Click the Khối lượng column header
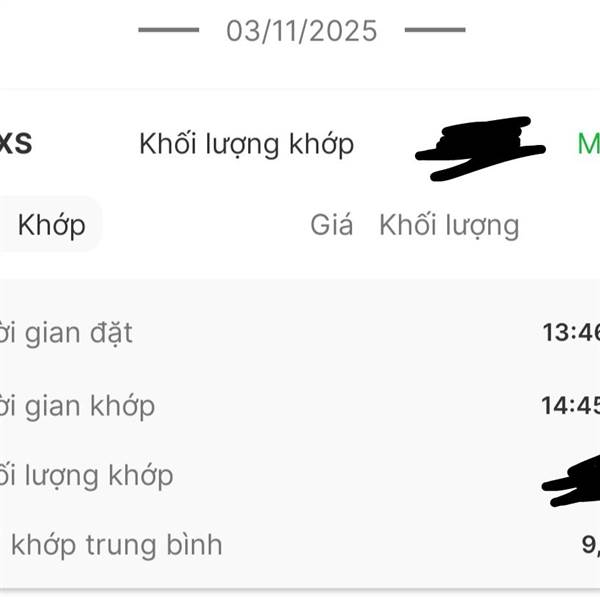The height and width of the screenshot is (600, 600). coord(448,225)
